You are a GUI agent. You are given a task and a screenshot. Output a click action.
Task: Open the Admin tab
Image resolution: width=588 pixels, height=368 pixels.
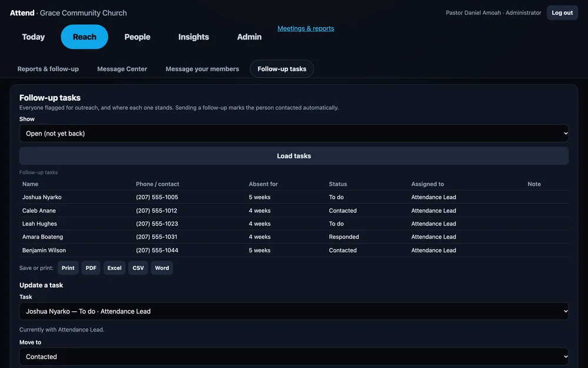point(249,37)
